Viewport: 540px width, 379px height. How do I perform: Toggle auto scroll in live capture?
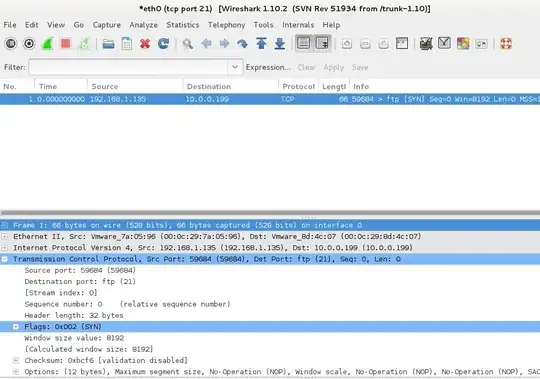322,43
